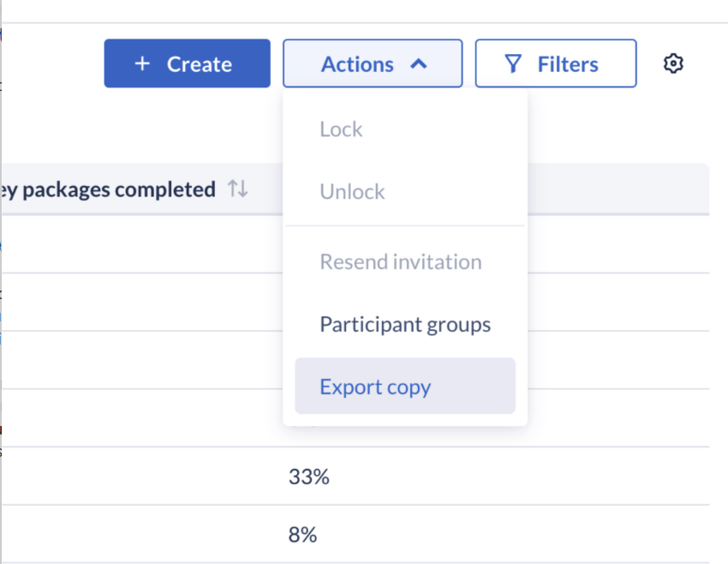Select the table cell showing 8%
Screen dimensions: 728x564
[302, 535]
